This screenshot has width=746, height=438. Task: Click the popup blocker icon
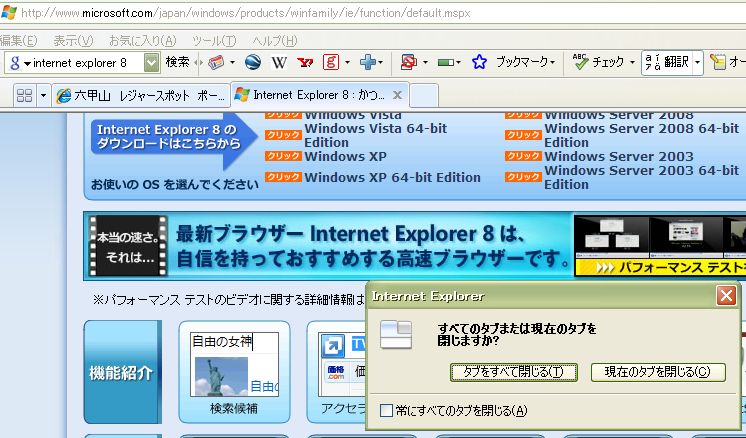[x=409, y=62]
